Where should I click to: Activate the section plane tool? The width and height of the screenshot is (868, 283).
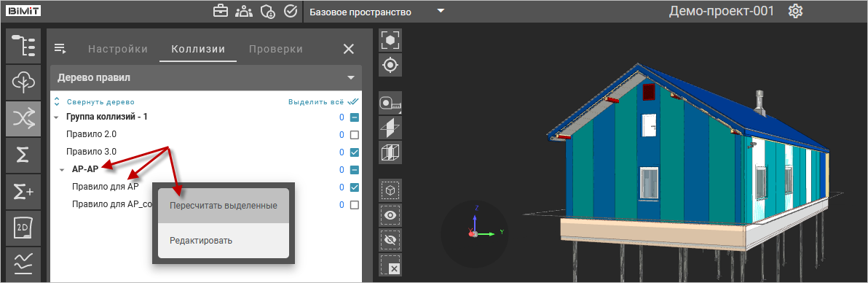[x=391, y=128]
